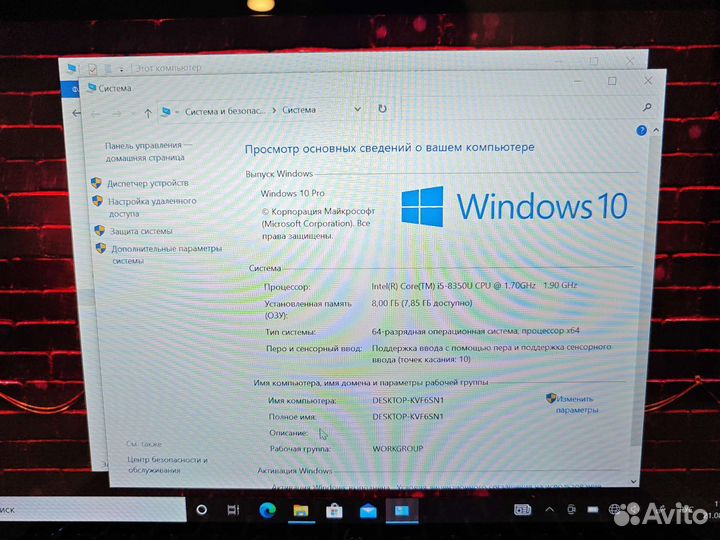Click the Windows 10 logo
Image resolution: width=720 pixels, height=540 pixels.
coord(514,206)
